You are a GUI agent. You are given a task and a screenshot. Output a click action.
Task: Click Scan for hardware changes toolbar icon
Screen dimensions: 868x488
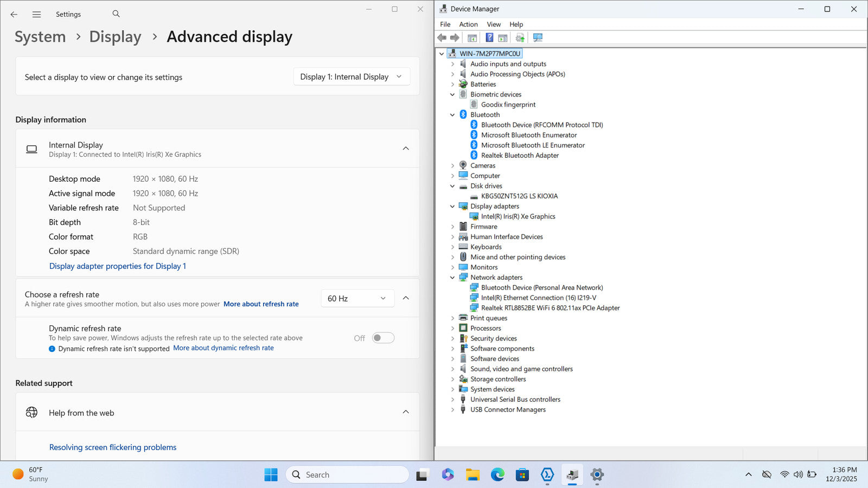click(538, 37)
